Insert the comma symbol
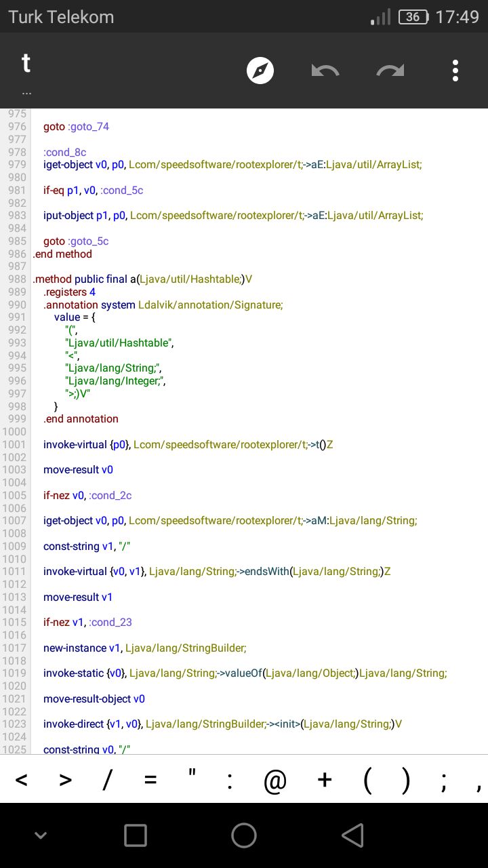This screenshot has width=488, height=868. point(479,788)
